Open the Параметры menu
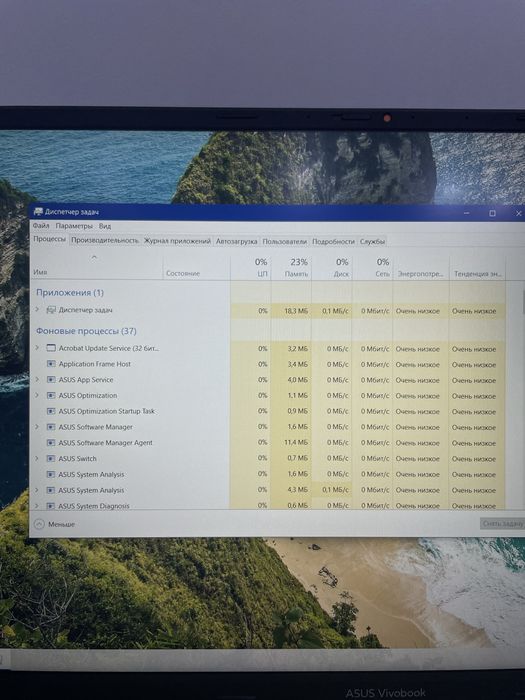Screen dimensions: 525x700 (x=74, y=226)
